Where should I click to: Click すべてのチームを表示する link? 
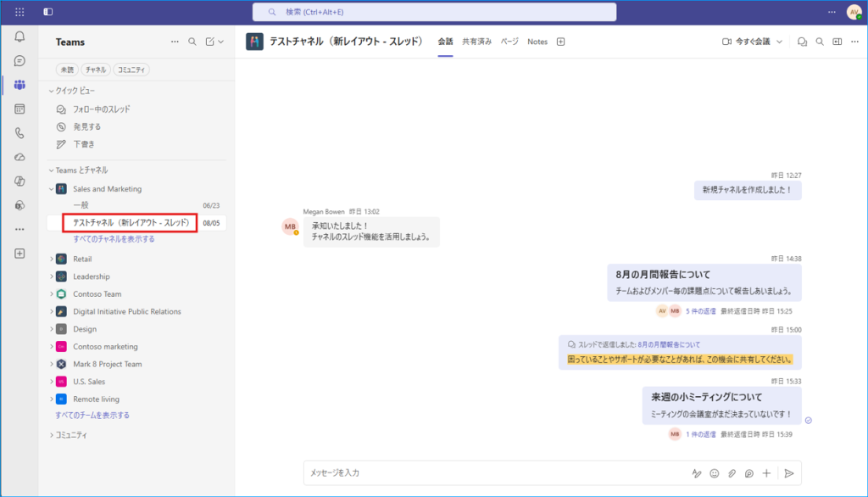click(92, 415)
